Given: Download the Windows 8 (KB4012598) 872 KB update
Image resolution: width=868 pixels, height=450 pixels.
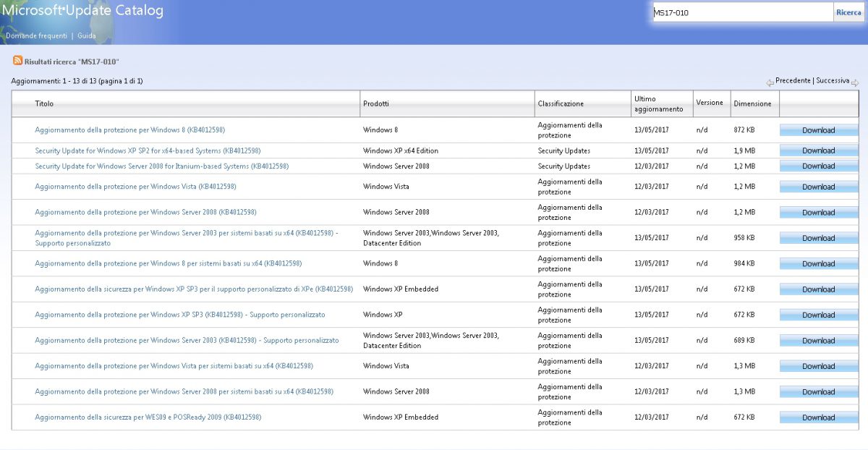Looking at the screenshot, I should pyautogui.click(x=819, y=130).
